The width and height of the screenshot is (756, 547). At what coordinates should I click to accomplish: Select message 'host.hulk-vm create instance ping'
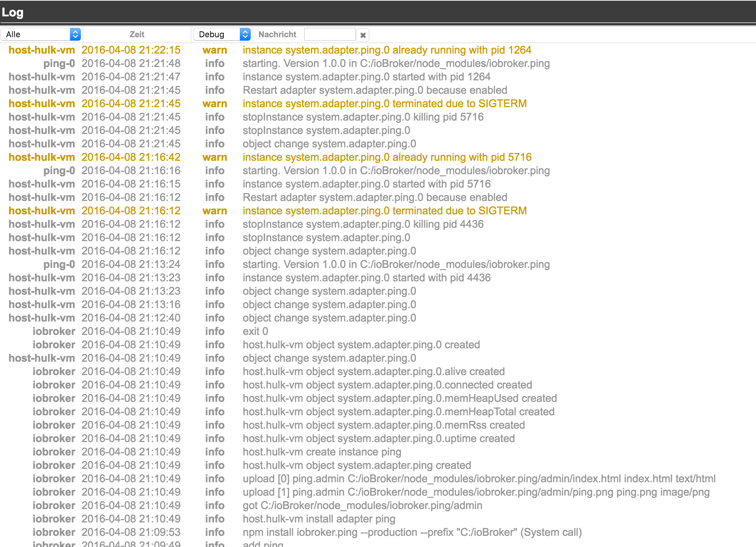tap(322, 452)
